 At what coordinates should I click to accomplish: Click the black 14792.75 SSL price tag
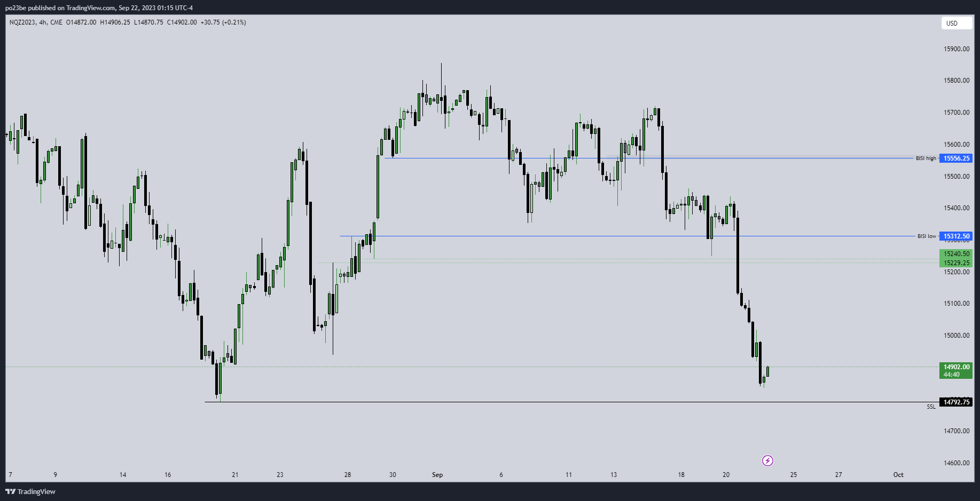click(956, 402)
